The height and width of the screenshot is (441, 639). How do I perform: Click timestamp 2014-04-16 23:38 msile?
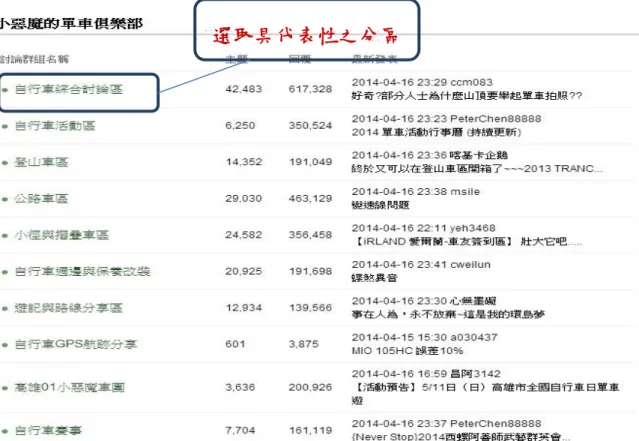tap(416, 192)
